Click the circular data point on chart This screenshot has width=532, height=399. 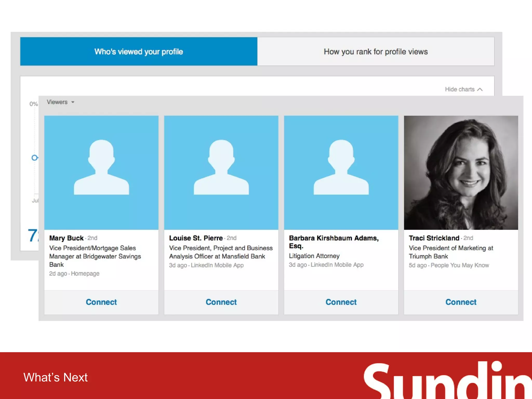34,158
